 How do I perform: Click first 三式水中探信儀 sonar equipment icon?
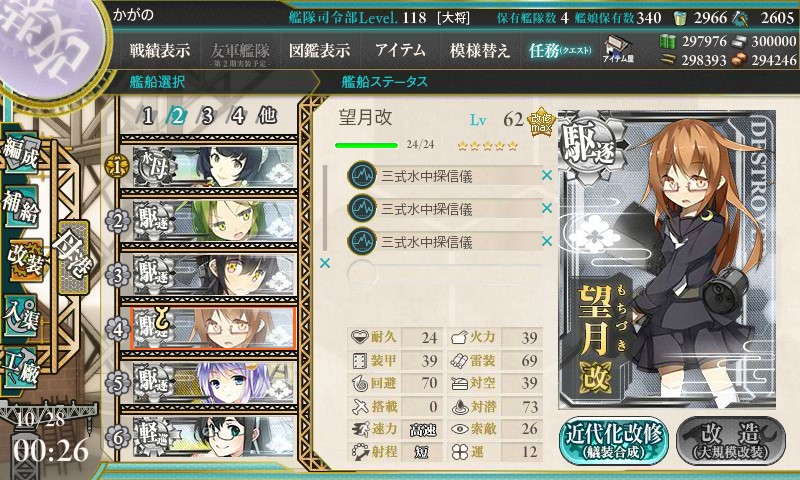point(362,175)
